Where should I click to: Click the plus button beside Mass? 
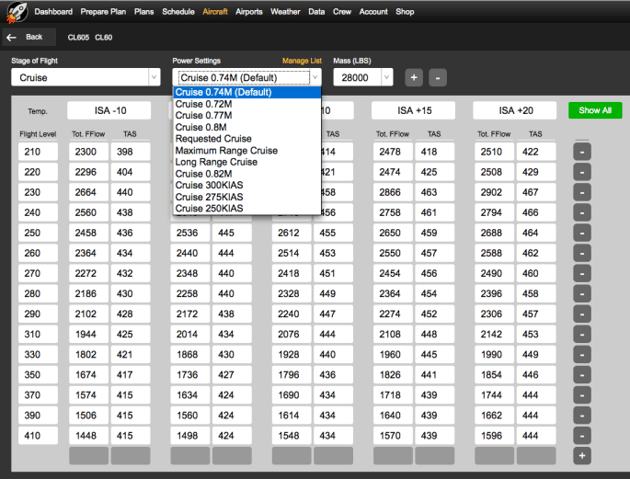click(414, 77)
